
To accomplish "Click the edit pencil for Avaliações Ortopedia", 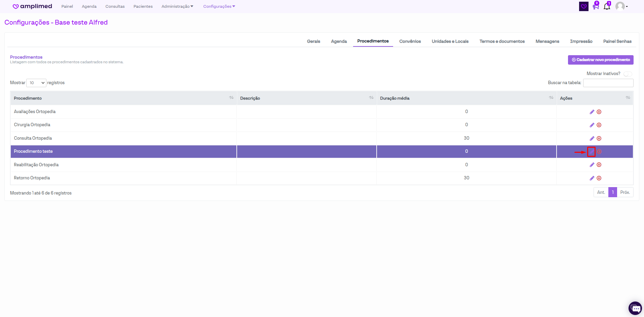I will 592,112.
